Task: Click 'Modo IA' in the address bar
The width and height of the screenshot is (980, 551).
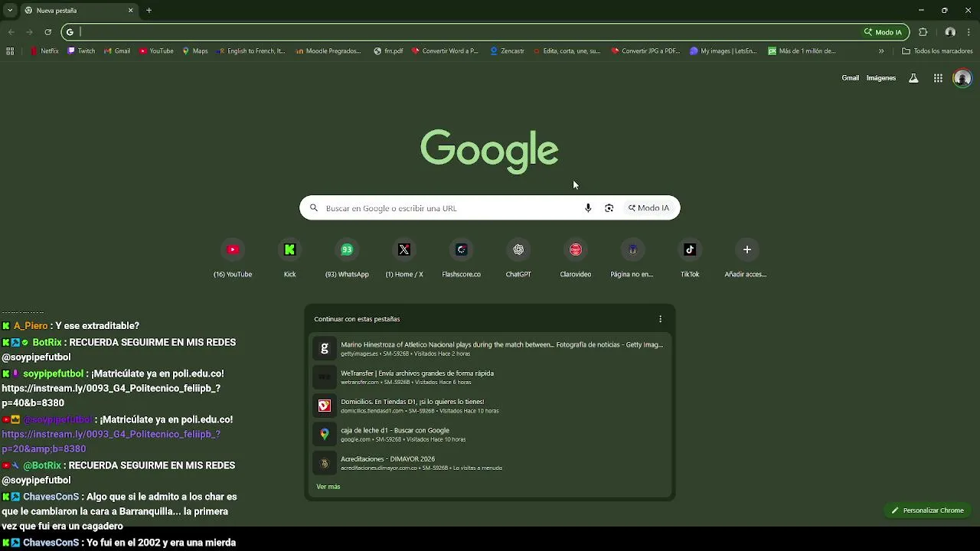Action: tap(884, 32)
